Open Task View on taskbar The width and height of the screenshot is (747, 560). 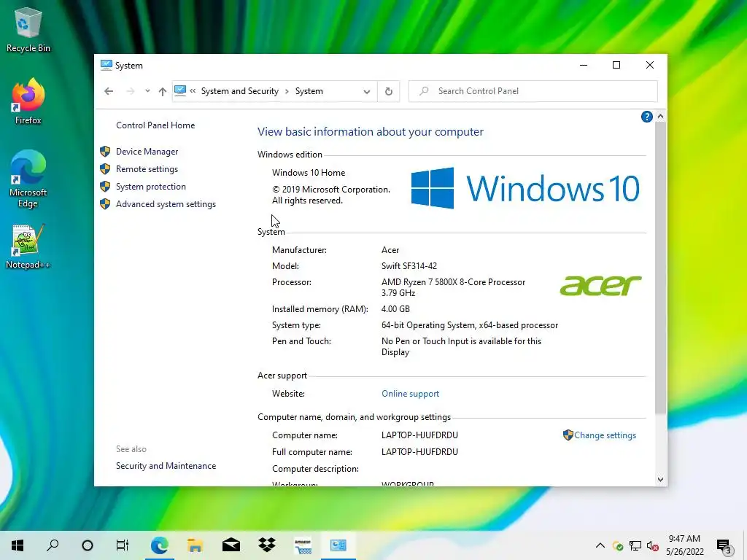pos(123,545)
